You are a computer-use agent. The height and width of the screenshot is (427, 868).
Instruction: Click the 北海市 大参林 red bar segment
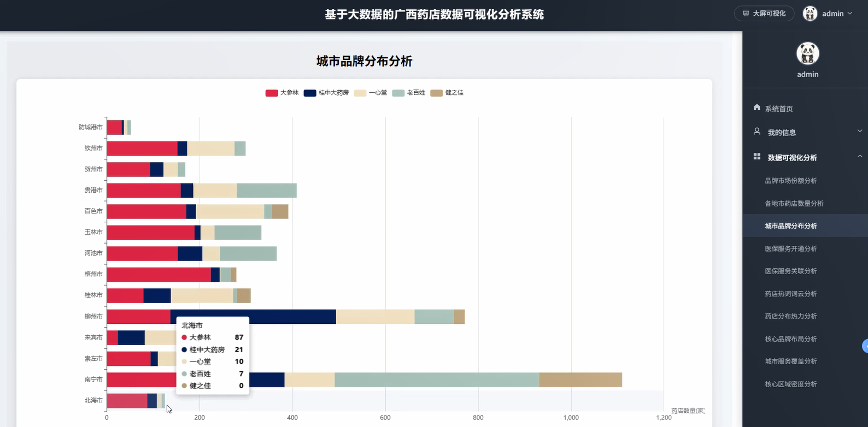click(x=127, y=401)
